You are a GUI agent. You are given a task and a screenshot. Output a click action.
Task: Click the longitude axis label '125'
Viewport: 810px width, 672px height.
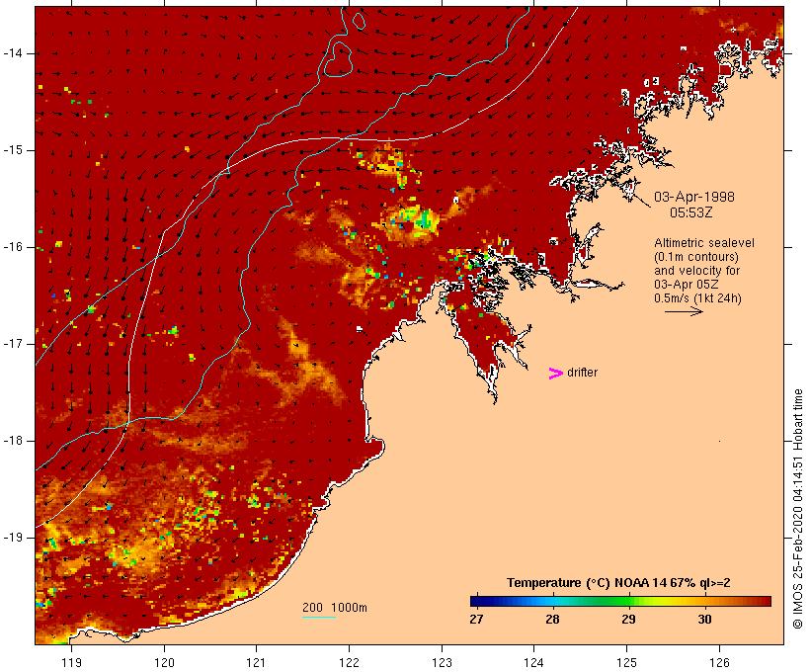(626, 662)
